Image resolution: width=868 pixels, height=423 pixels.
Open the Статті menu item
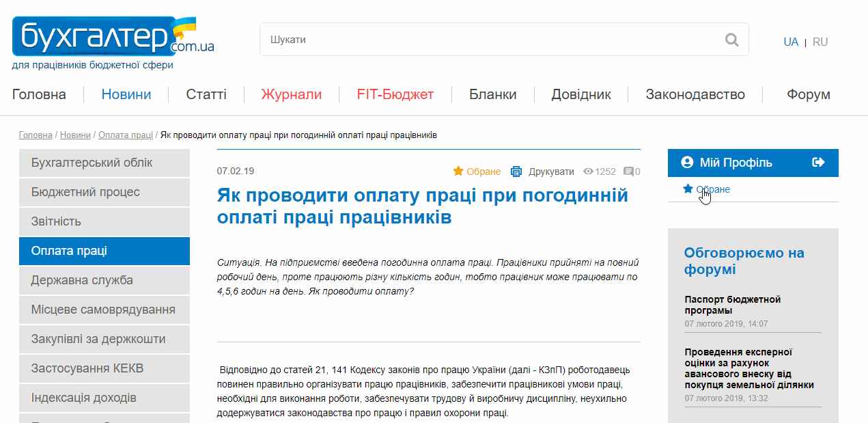click(x=206, y=94)
